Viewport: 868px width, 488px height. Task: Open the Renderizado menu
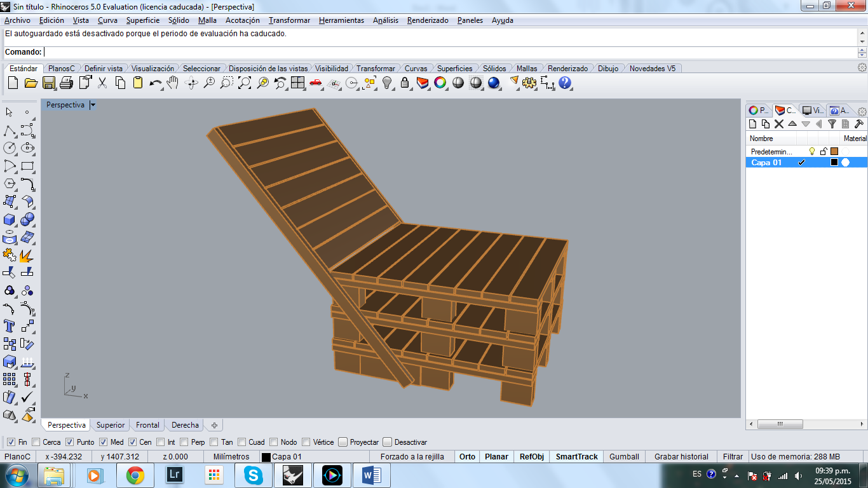[428, 20]
